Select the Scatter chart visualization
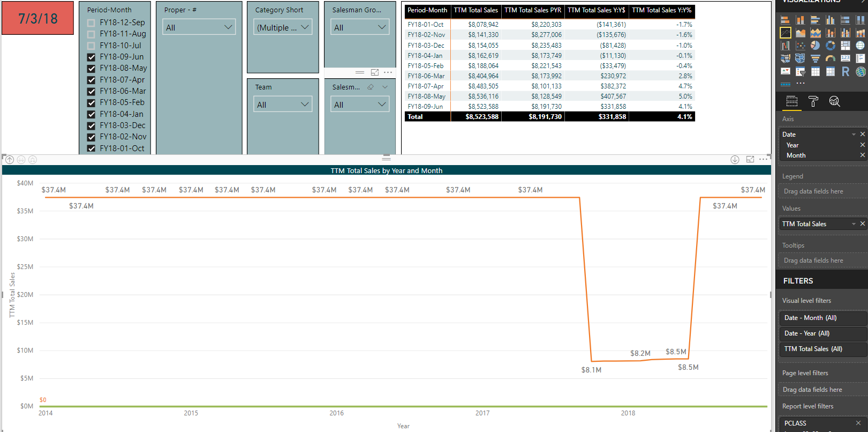 (801, 46)
